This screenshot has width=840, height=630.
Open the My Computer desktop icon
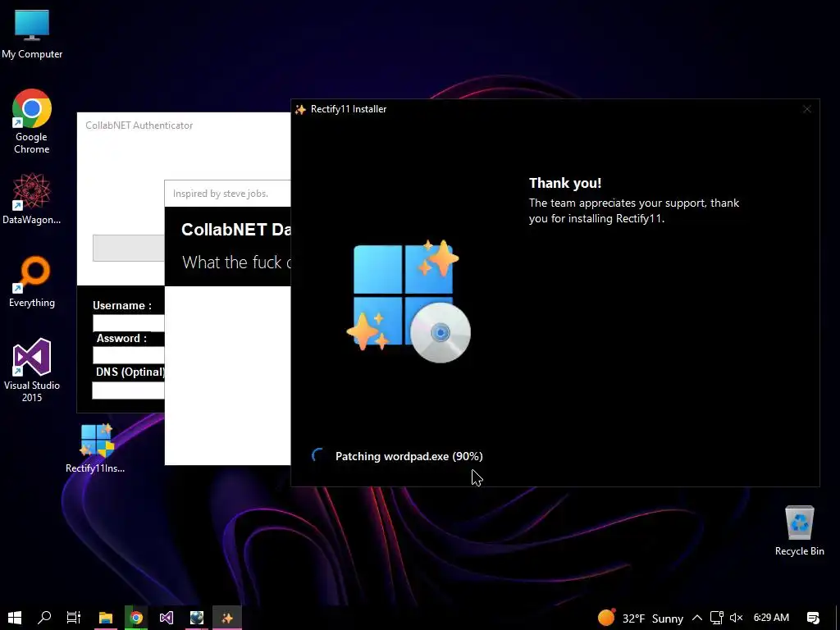tap(32, 34)
